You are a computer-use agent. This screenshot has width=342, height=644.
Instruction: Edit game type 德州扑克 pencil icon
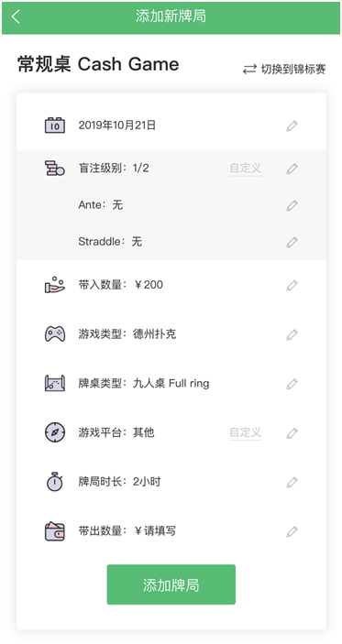(x=292, y=334)
